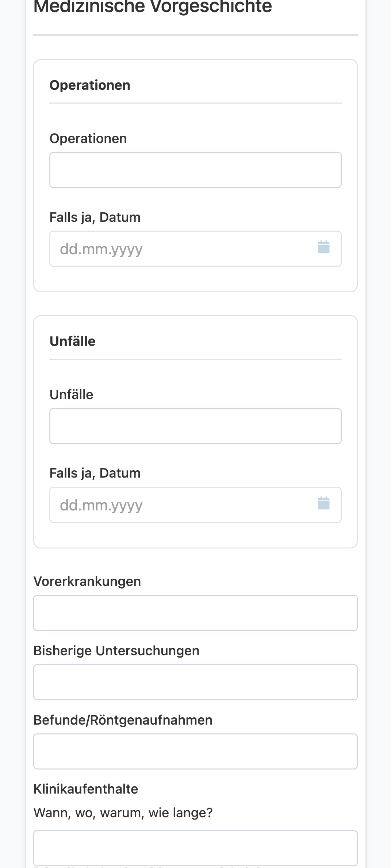Viewport: 391px width, 868px height.
Task: Click the 'Wann, wo, warum, wie lange?' hint text
Action: click(123, 813)
